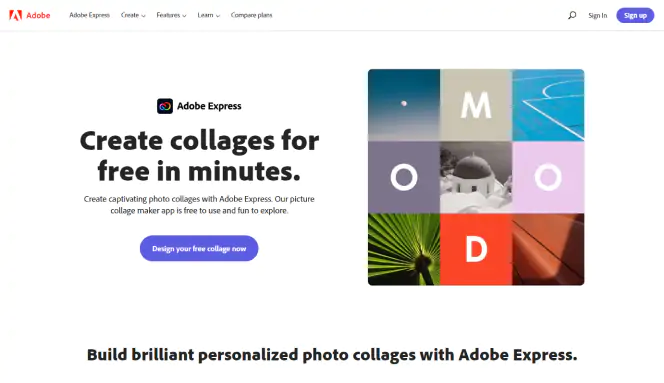
Task: Select the orange D collage tile
Action: (476, 249)
